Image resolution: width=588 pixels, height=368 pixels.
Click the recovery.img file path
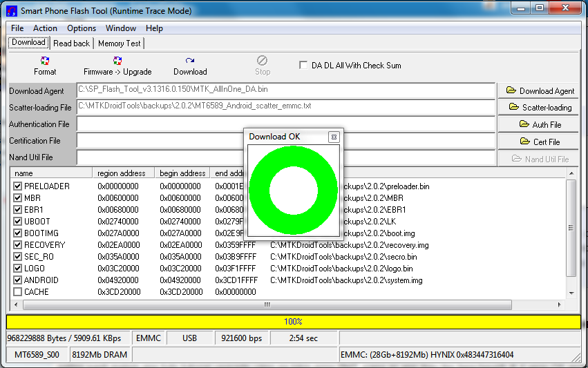349,245
